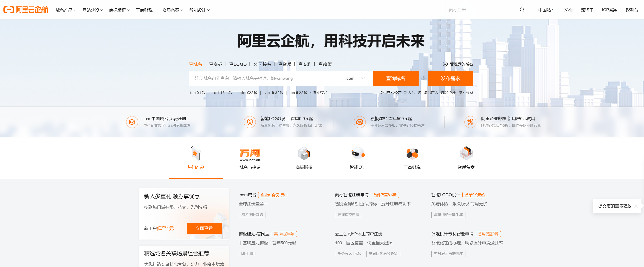Click the 阿里云企航 logo
Screen dimensions: 644x267
(26, 10)
